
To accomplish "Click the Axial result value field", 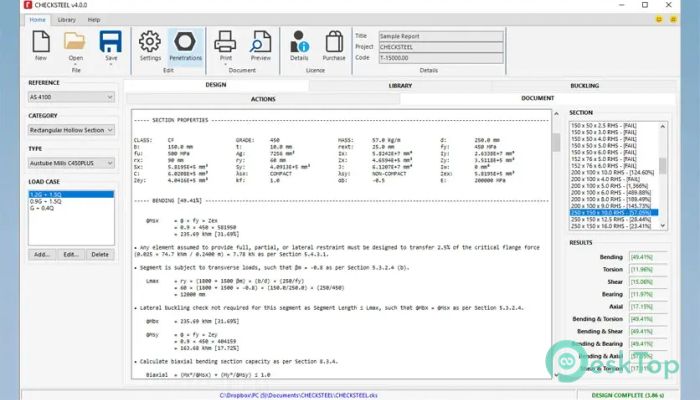I will coord(648,307).
